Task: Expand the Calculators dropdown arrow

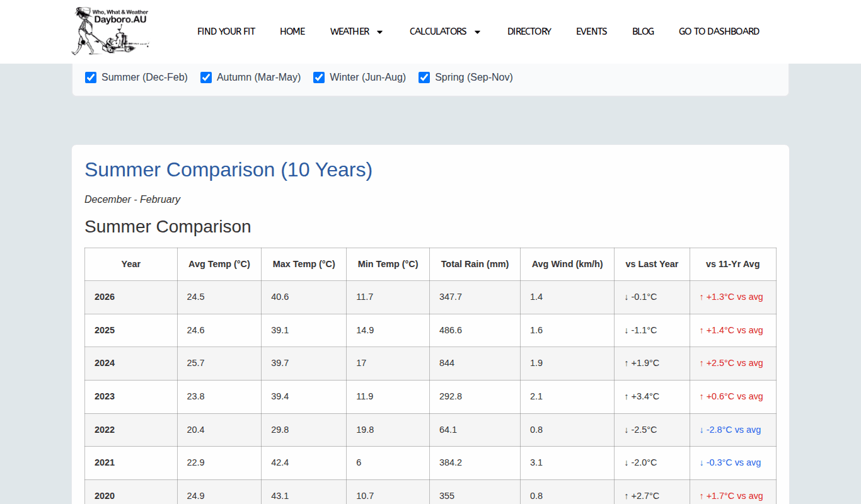Action: point(477,31)
